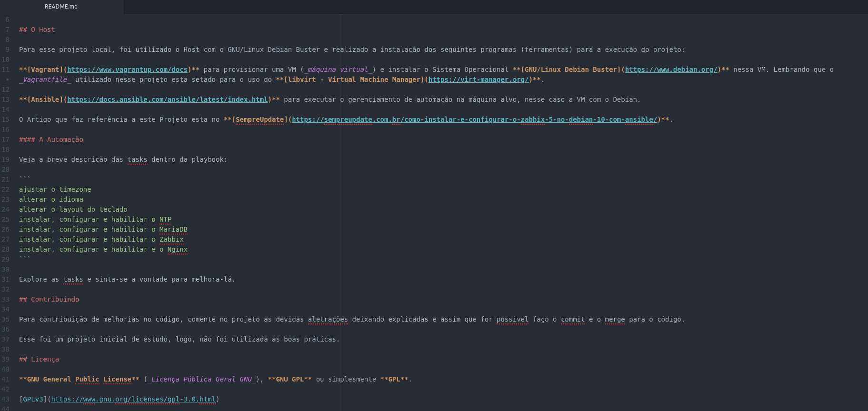Click the italic '_Vagrantfile_' text
This screenshot has width=868, height=411.
[x=45, y=79]
